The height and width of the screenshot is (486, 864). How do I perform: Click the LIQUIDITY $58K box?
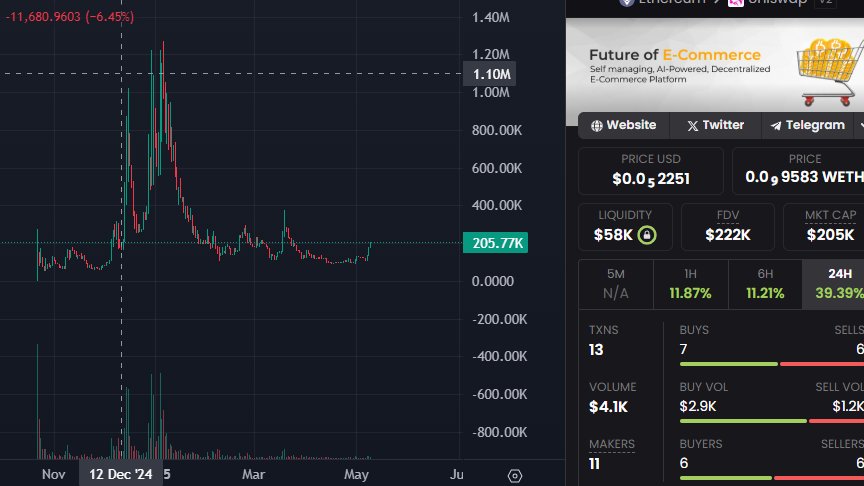(625, 227)
